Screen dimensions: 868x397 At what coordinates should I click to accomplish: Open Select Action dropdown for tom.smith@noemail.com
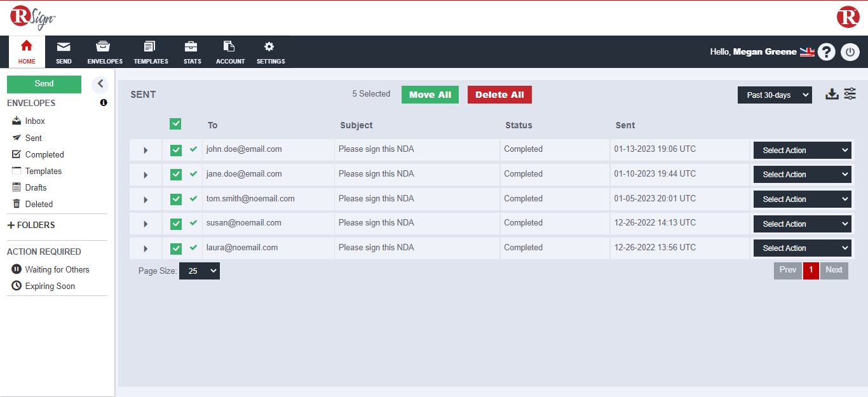point(802,199)
